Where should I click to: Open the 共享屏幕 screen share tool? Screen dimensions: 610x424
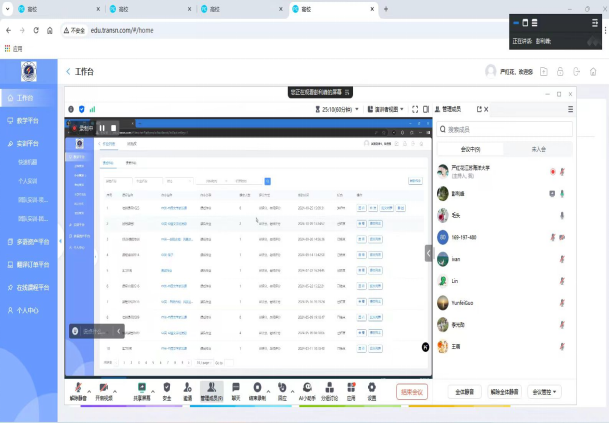[142, 387]
